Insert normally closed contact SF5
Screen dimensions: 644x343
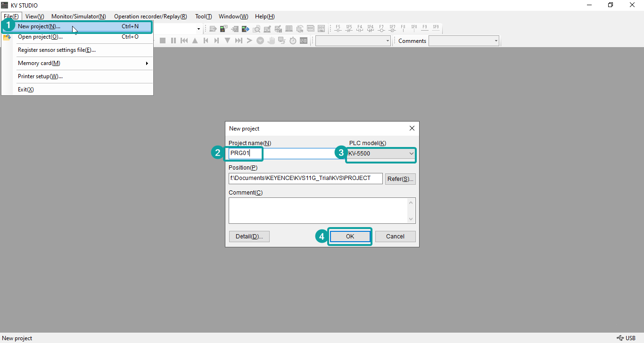[349, 28]
